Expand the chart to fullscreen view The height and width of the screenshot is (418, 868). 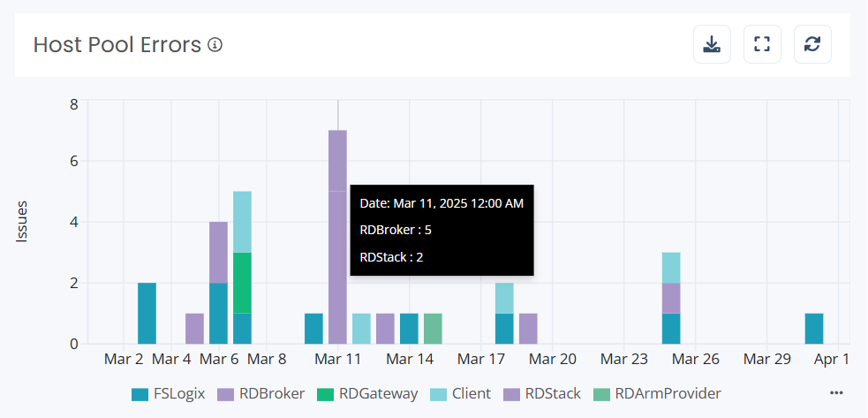click(763, 44)
